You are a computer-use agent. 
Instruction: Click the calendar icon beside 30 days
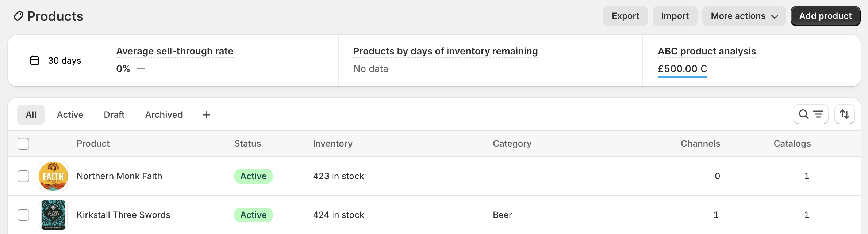tap(35, 60)
